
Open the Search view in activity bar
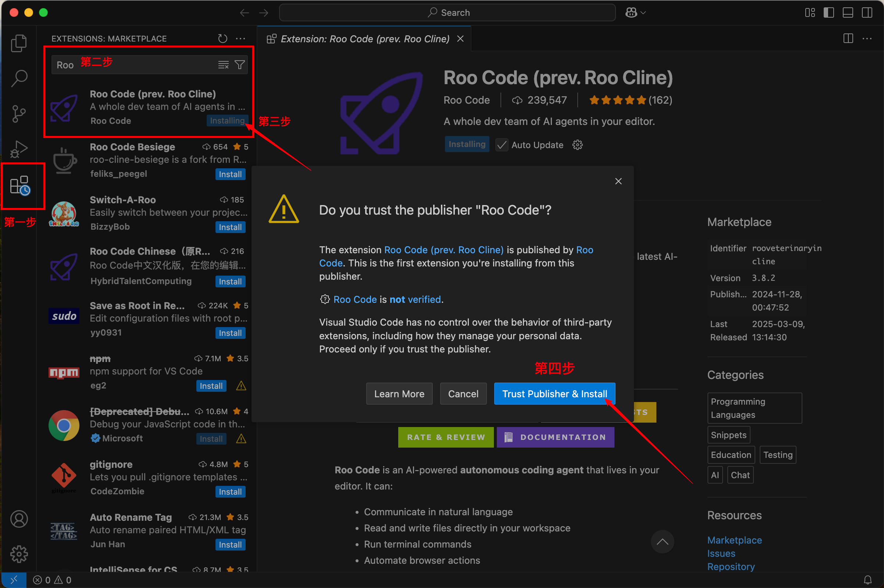pos(19,78)
